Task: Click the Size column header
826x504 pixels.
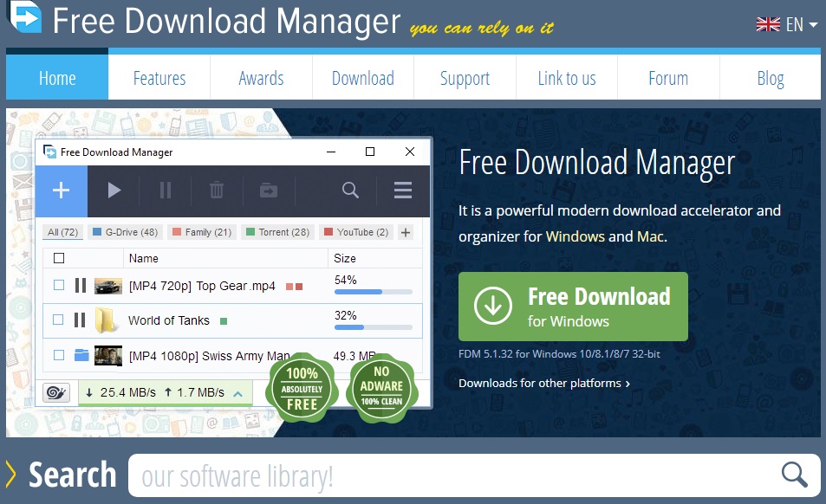Action: point(345,258)
